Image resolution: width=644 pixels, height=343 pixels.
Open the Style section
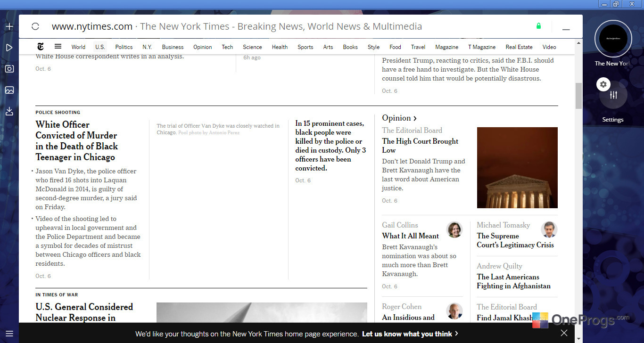(x=373, y=47)
